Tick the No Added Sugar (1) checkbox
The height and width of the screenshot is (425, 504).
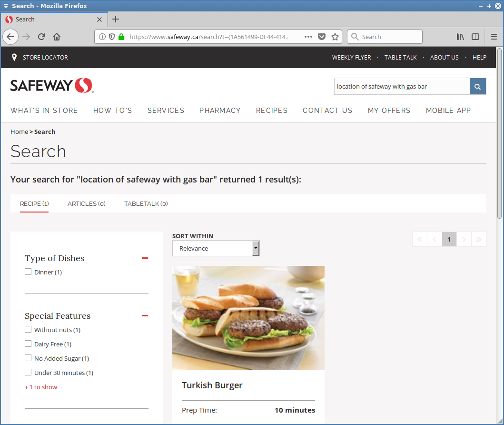click(x=28, y=358)
